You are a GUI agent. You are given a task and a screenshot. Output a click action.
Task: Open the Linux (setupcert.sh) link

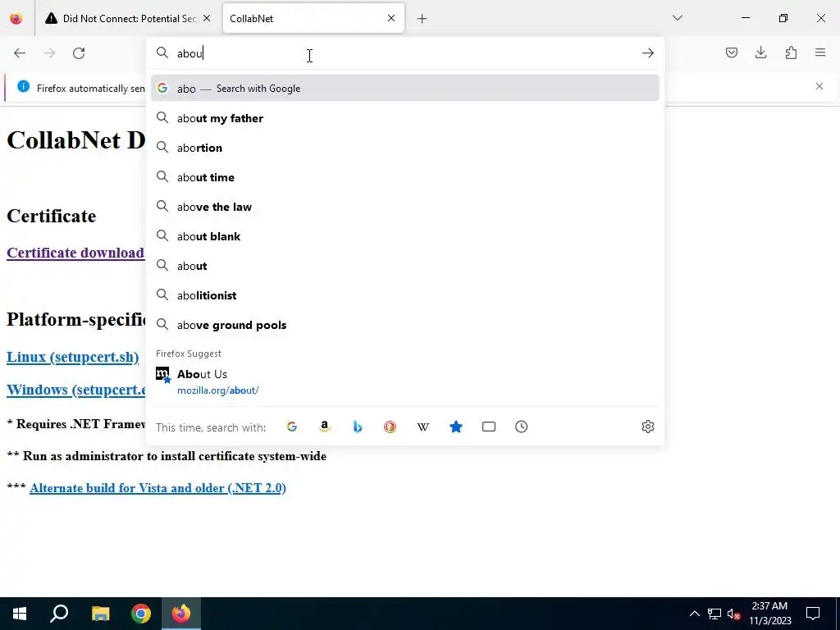click(x=72, y=357)
